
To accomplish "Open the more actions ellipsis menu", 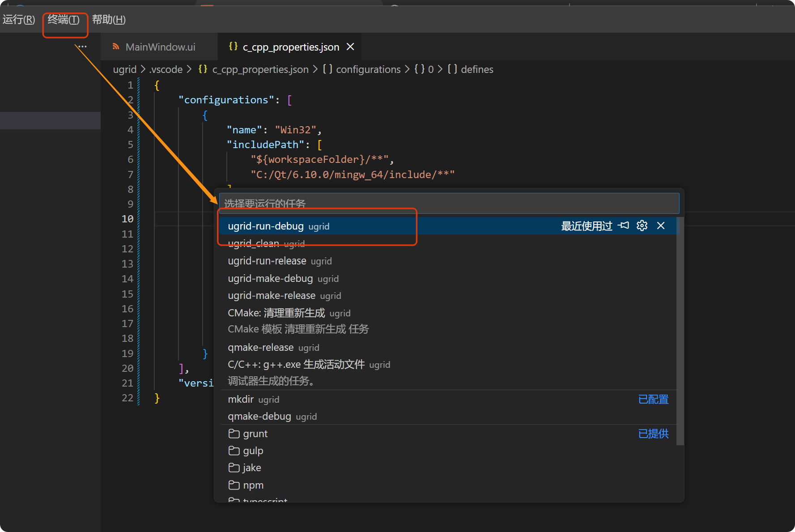I will coord(81,46).
